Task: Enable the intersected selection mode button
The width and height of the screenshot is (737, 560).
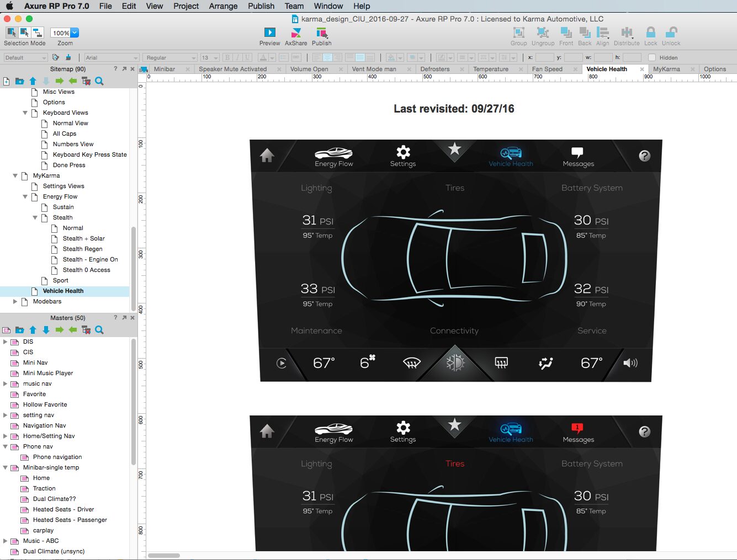Action: click(11, 33)
